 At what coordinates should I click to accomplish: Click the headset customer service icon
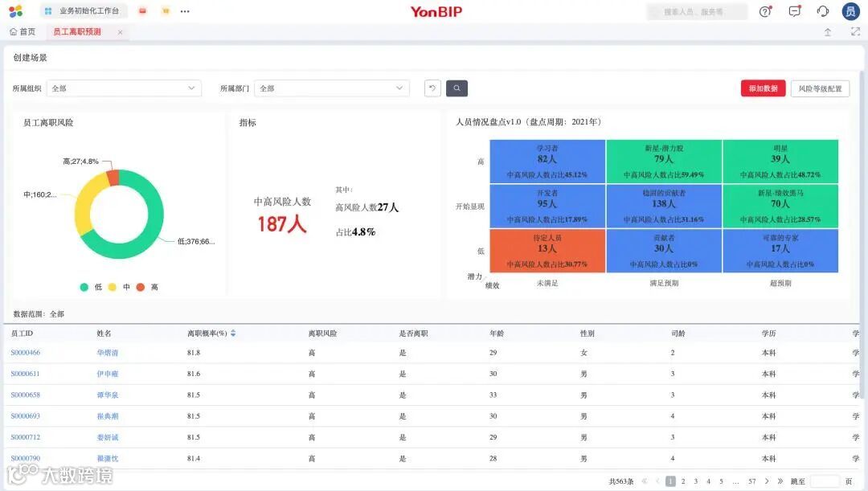(x=823, y=11)
